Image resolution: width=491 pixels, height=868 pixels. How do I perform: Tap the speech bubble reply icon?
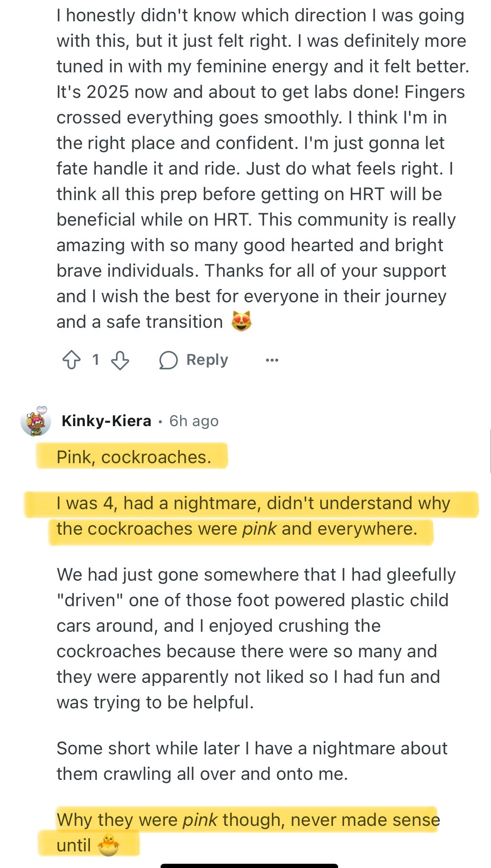coord(168,360)
